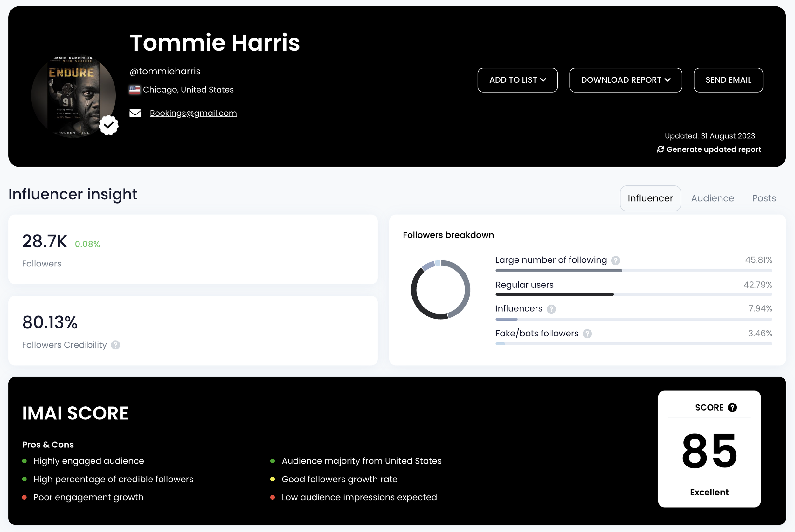Click the envelope email icon
The width and height of the screenshot is (795, 532).
click(135, 113)
